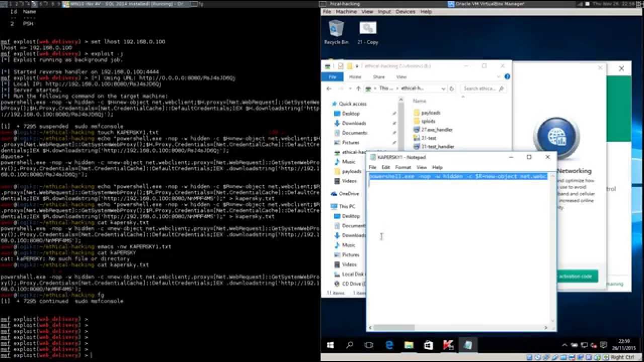Select Documents under Quick access

[350, 133]
